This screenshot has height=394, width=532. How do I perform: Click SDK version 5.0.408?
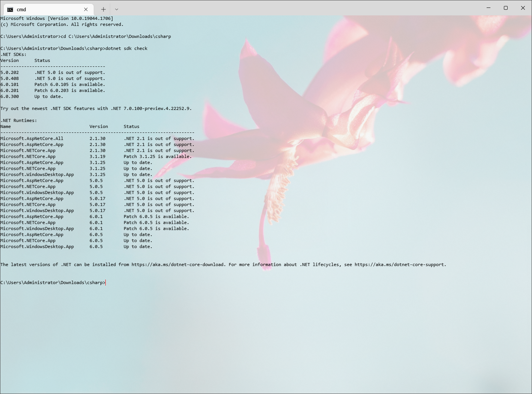coord(10,78)
